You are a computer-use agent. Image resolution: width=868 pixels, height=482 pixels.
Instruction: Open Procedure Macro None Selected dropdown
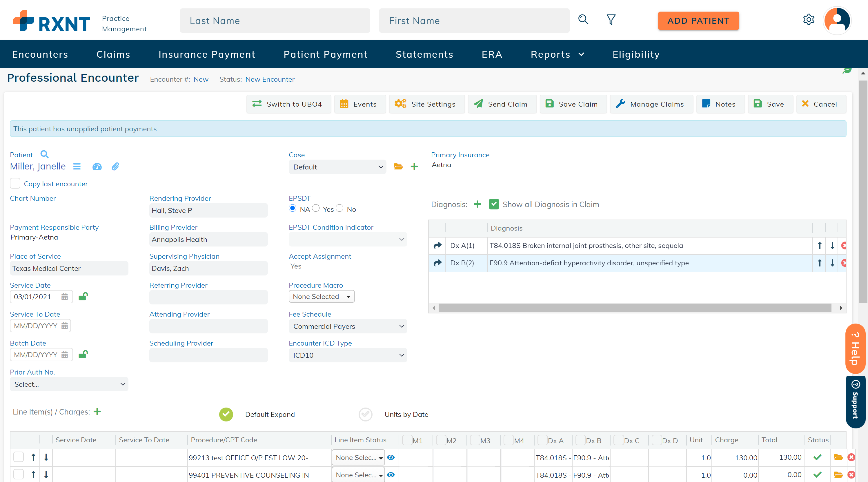coord(322,297)
